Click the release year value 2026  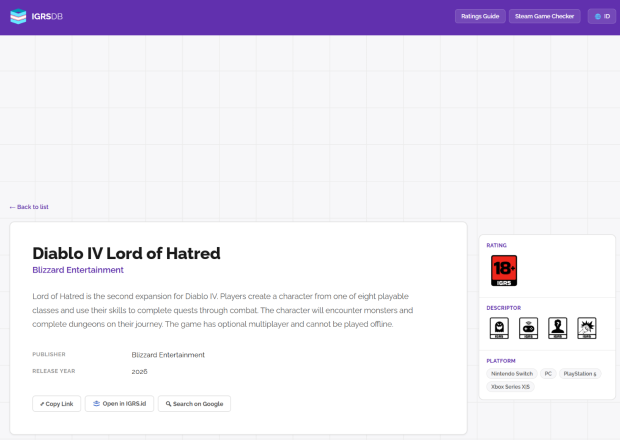pos(139,372)
